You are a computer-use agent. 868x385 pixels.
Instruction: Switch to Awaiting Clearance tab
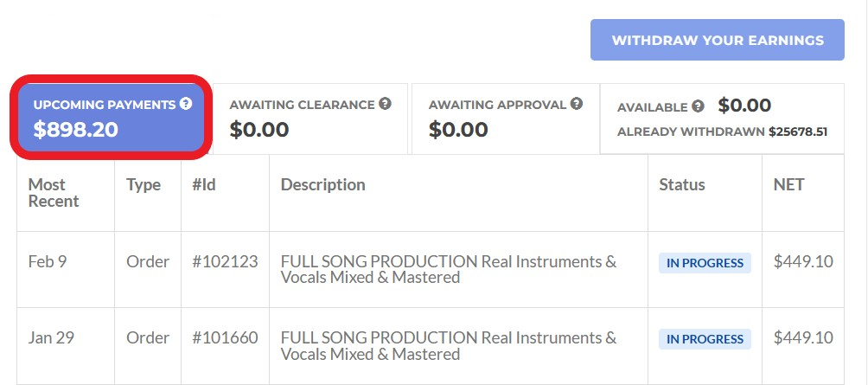(x=310, y=119)
